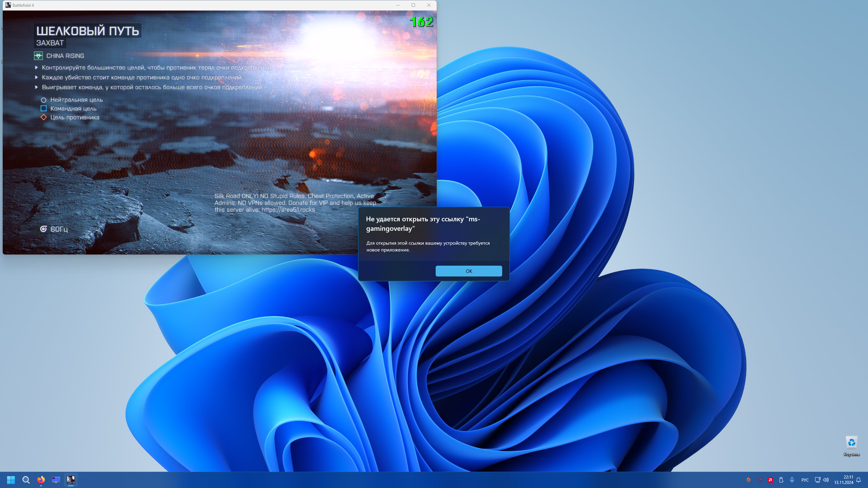Click the microphone tray icon
Screen dimensions: 868x488
(792, 480)
